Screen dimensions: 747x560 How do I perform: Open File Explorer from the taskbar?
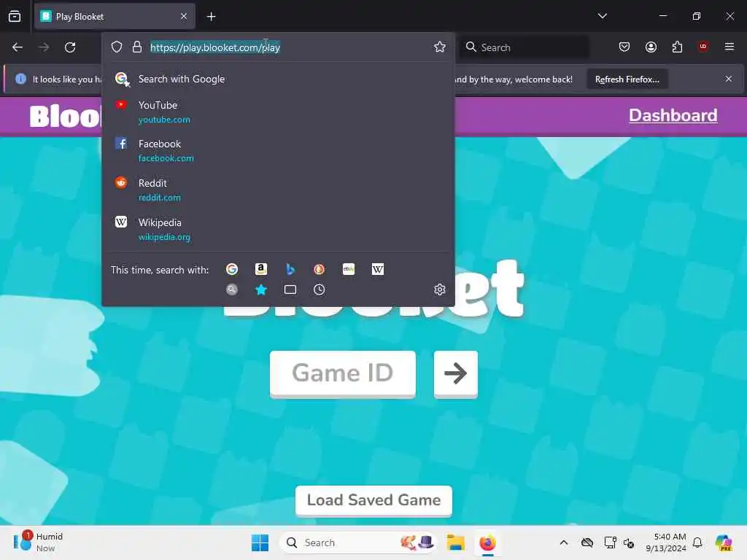coord(455,542)
